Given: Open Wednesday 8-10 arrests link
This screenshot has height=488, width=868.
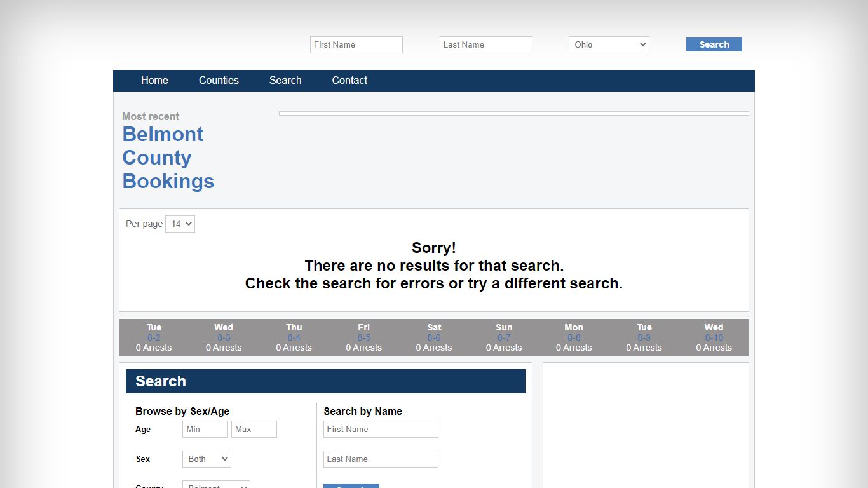Looking at the screenshot, I should [714, 337].
